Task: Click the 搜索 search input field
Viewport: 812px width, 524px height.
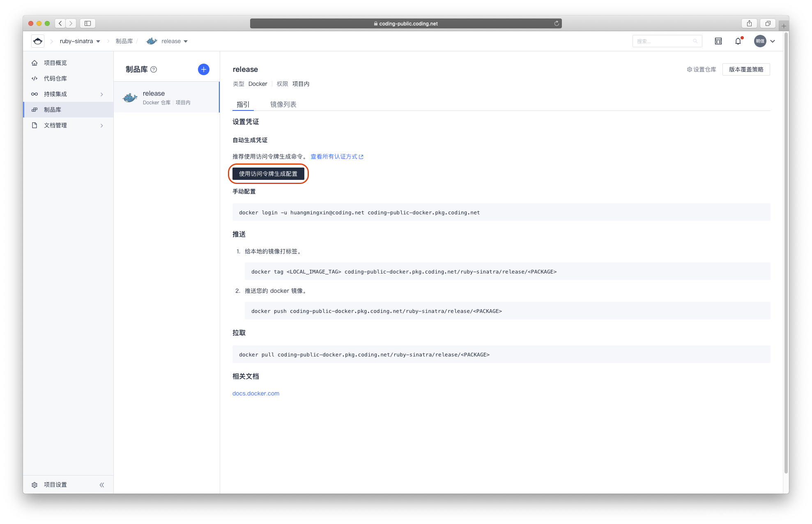Action: pos(663,41)
